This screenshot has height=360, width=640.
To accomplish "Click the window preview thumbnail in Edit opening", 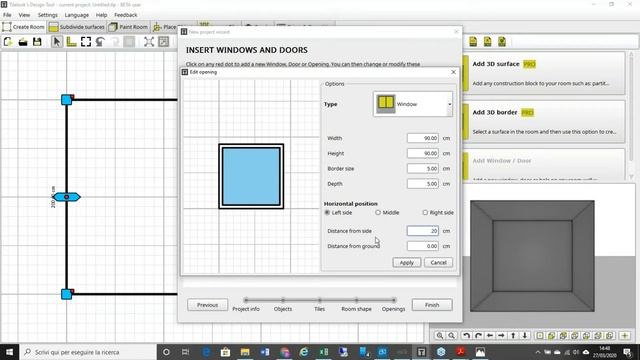I will click(251, 176).
